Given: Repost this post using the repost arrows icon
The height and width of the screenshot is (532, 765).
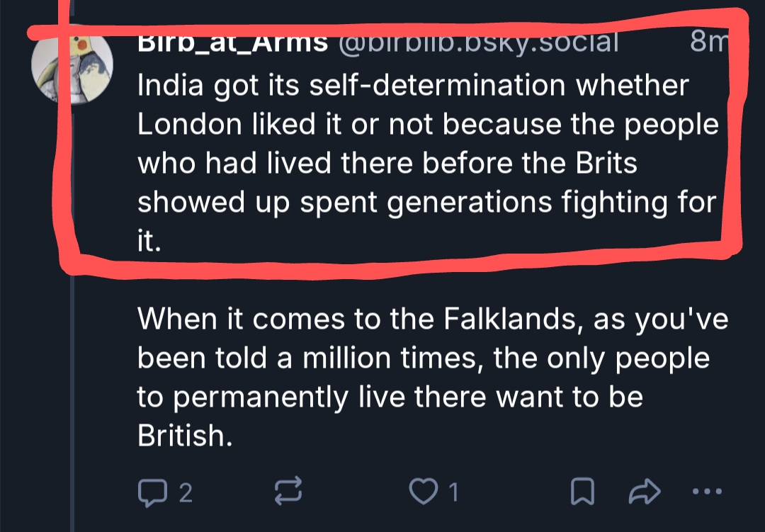Looking at the screenshot, I should click(287, 491).
